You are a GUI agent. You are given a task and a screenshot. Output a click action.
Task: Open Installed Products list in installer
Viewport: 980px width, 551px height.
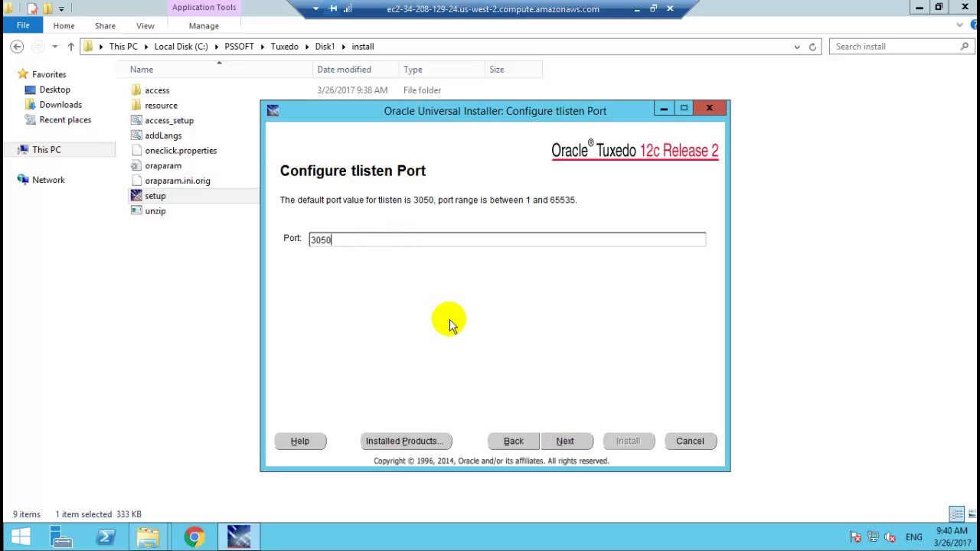pos(404,441)
